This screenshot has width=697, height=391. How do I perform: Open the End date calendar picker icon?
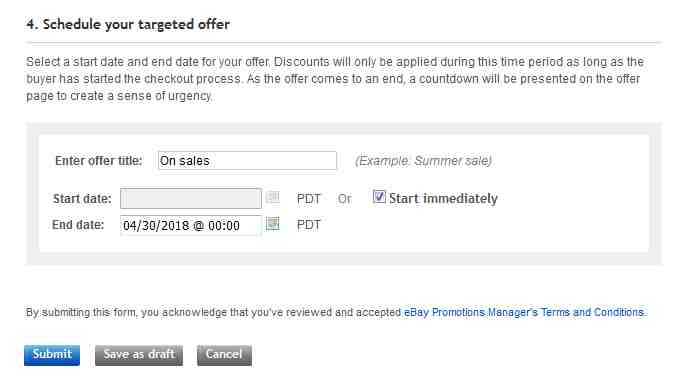(x=272, y=223)
